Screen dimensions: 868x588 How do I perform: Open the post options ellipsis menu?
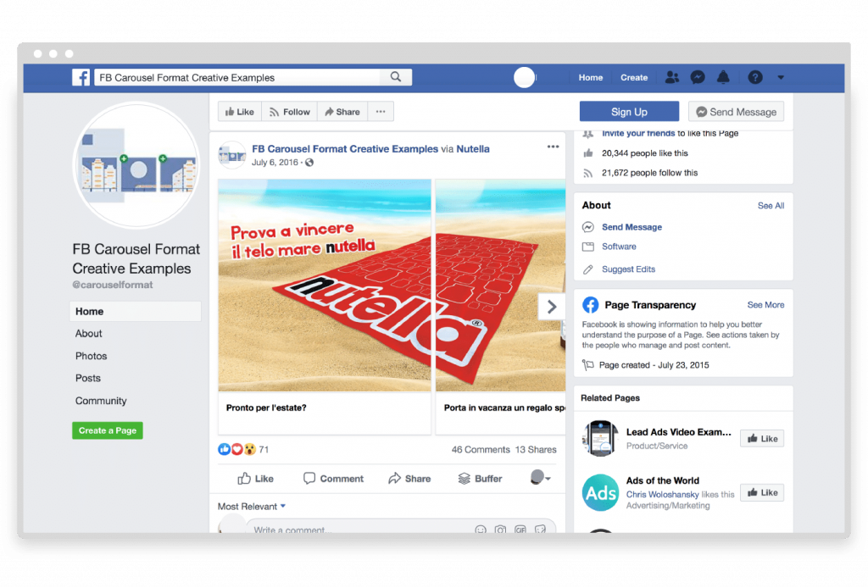[553, 146]
